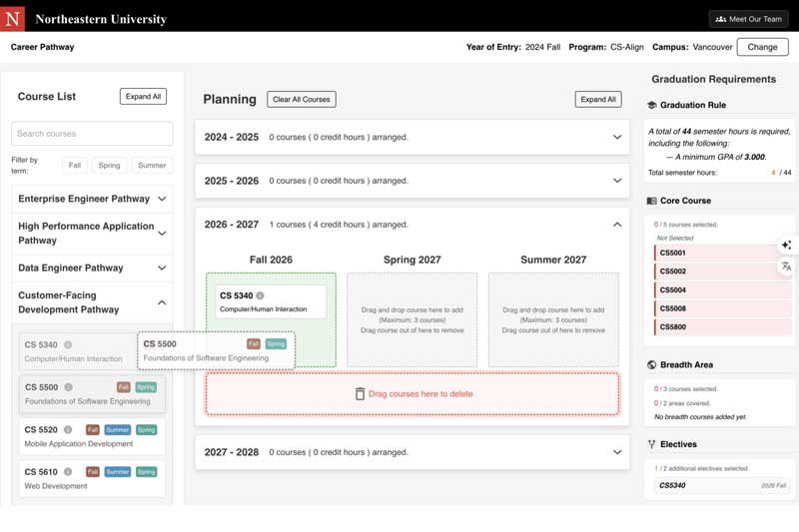Toggle the Summer term filter
The width and height of the screenshot is (799, 532).
(152, 166)
